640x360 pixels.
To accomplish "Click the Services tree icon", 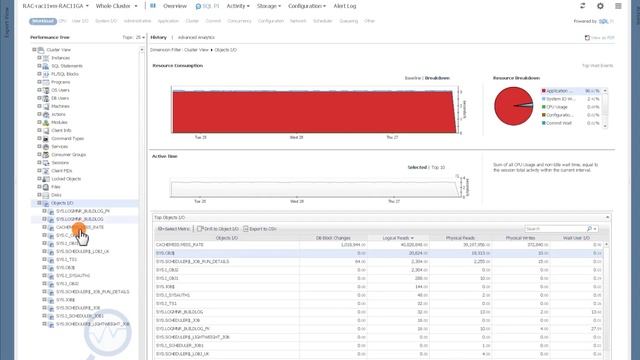I will click(x=46, y=147).
